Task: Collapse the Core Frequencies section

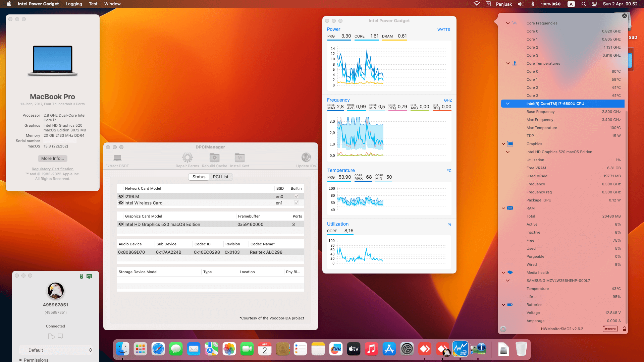Action: tap(507, 23)
